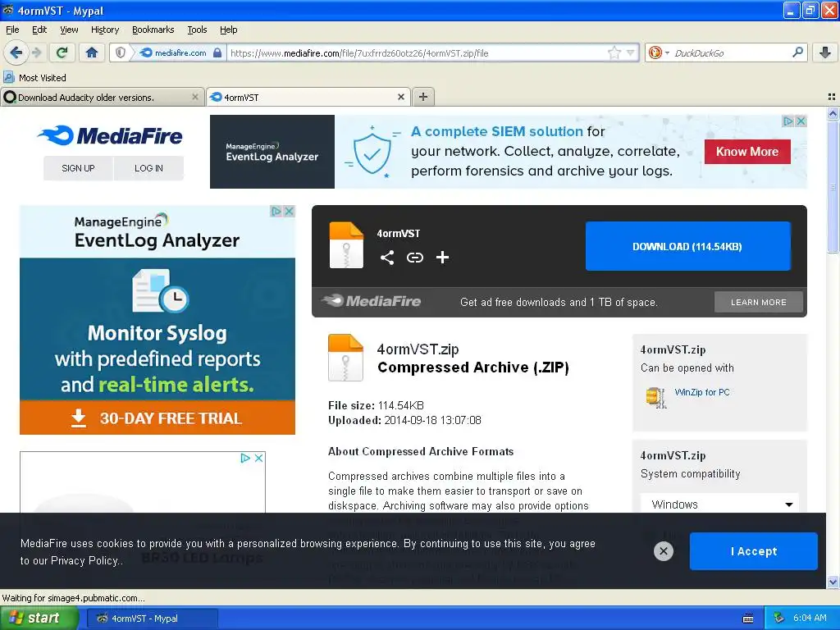The width and height of the screenshot is (840, 630).
Task: Close the lower-left ad with X
Action: point(258,458)
